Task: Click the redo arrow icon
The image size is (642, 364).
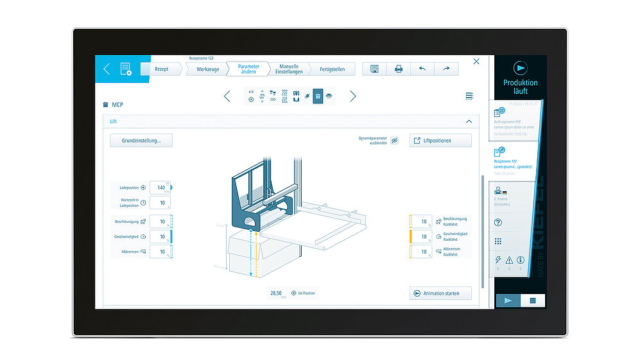Action: point(446,69)
